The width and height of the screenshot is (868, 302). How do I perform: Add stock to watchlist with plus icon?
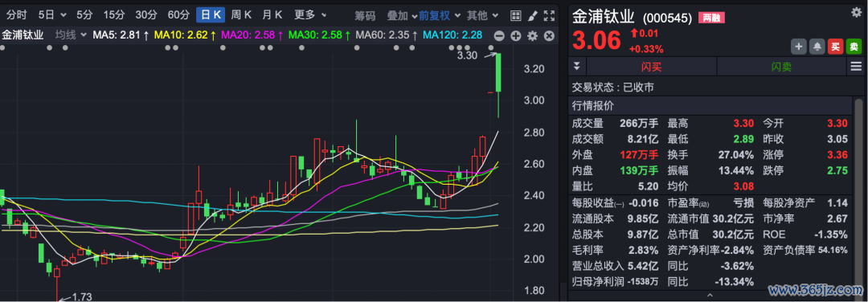tap(799, 47)
